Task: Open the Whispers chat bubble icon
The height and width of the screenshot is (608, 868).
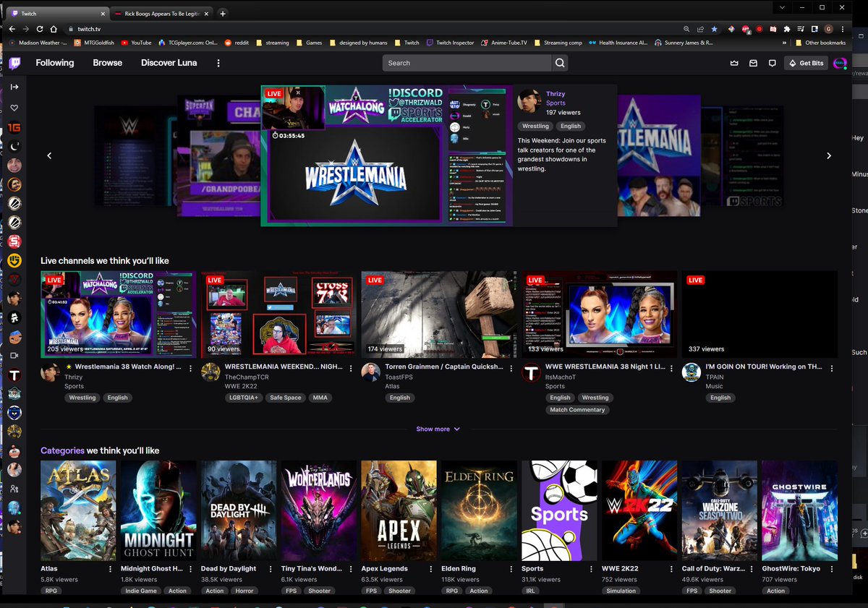Action: 773,63
